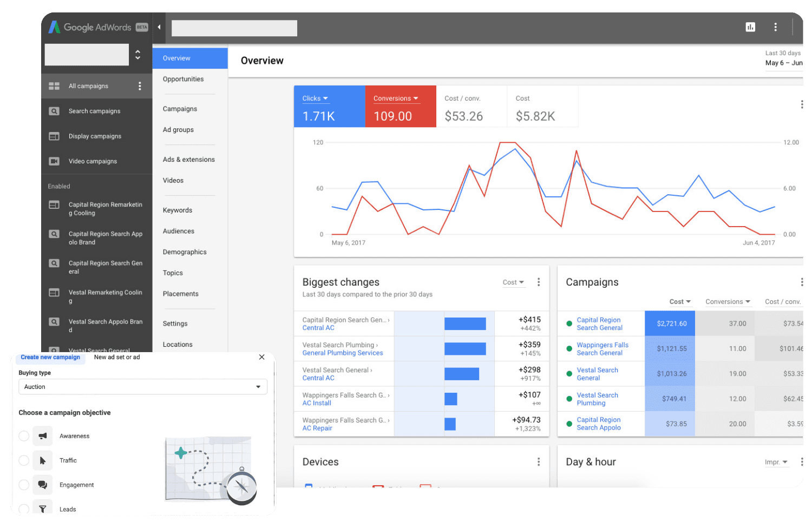Click the Video campaigns camera icon
812x522 pixels.
pyautogui.click(x=54, y=161)
